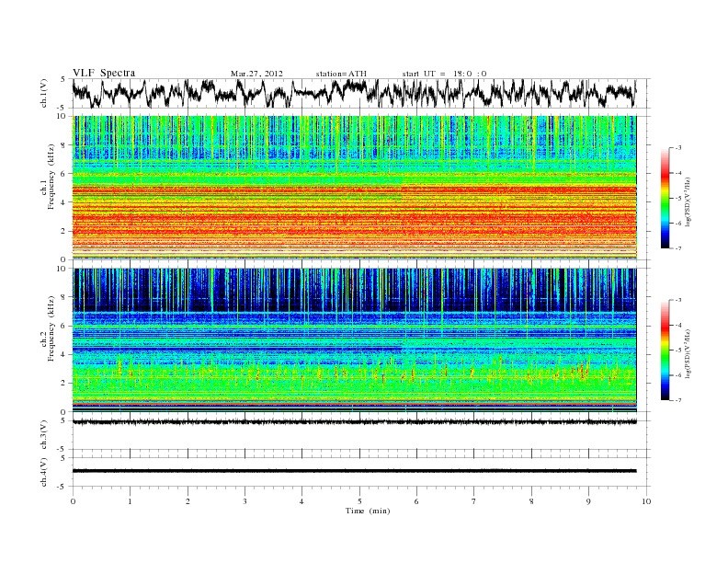728x563 pixels.
Task: Click the ch.3 voltage waveform trace
Action: click(354, 422)
